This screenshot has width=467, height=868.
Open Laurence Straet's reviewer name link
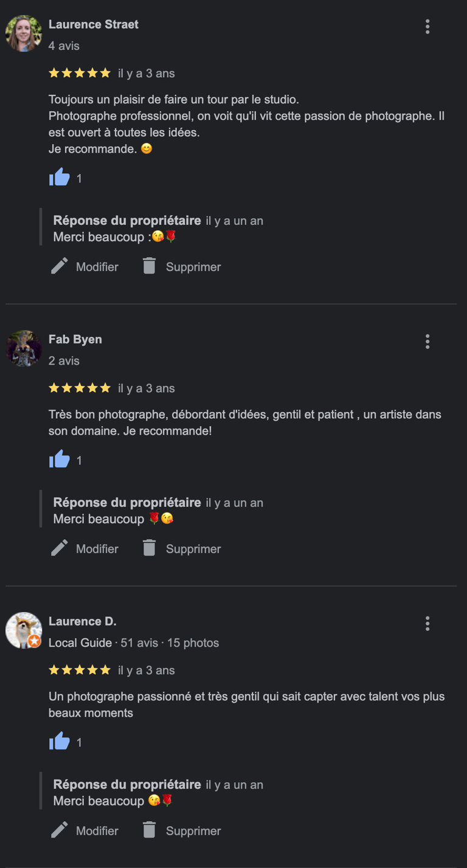pos(94,24)
